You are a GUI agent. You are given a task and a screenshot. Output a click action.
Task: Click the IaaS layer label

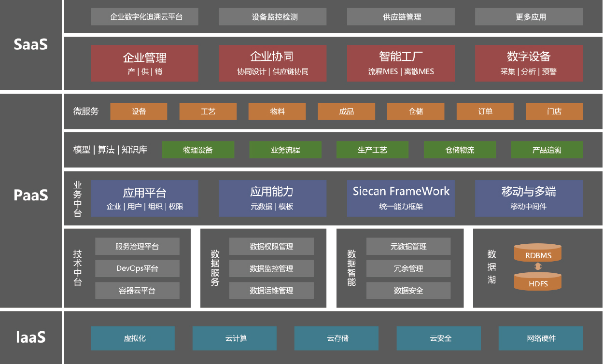31,337
